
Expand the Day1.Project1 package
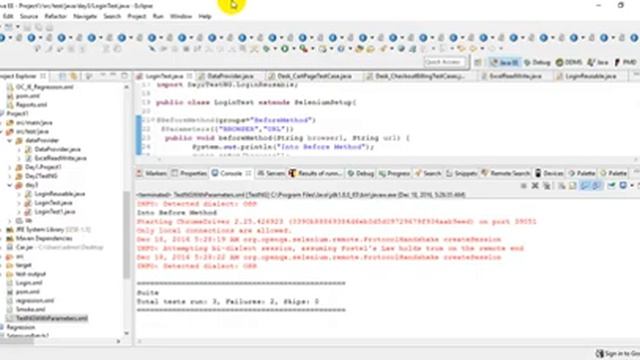(x=10, y=167)
